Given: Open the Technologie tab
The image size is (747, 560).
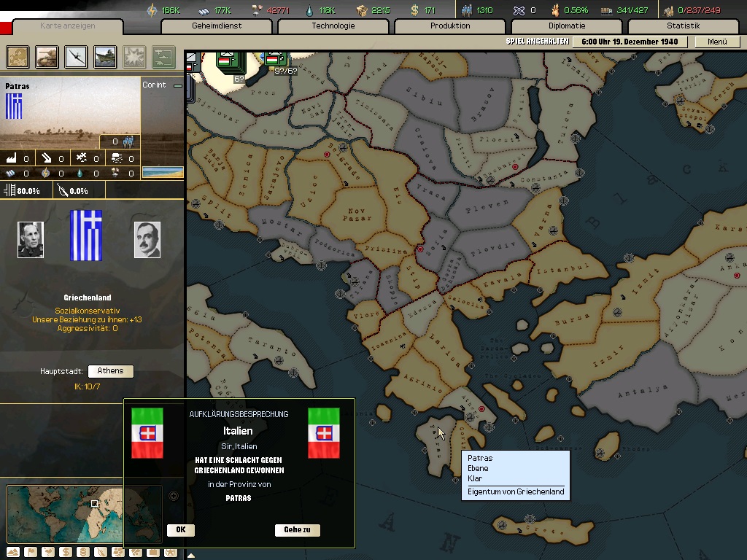Looking at the screenshot, I should 333,26.
